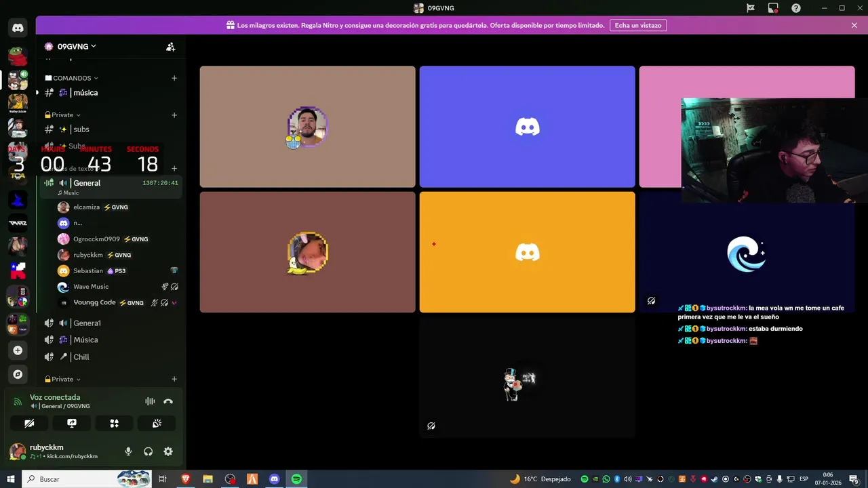This screenshot has width=868, height=488.
Task: Open the Help question mark icon
Action: [796, 8]
